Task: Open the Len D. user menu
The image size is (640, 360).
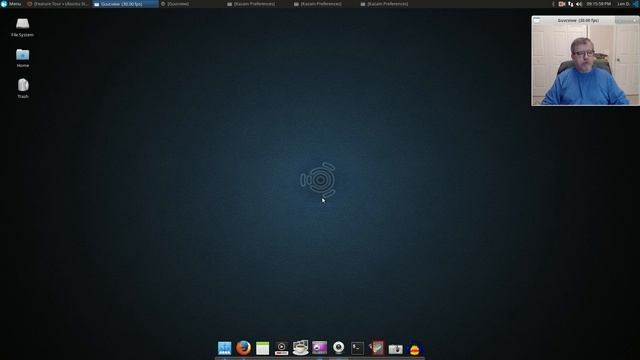Action: point(623,4)
